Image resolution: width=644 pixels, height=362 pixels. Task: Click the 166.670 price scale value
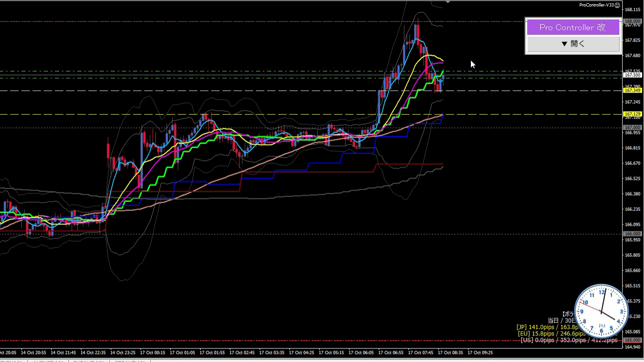(x=632, y=163)
